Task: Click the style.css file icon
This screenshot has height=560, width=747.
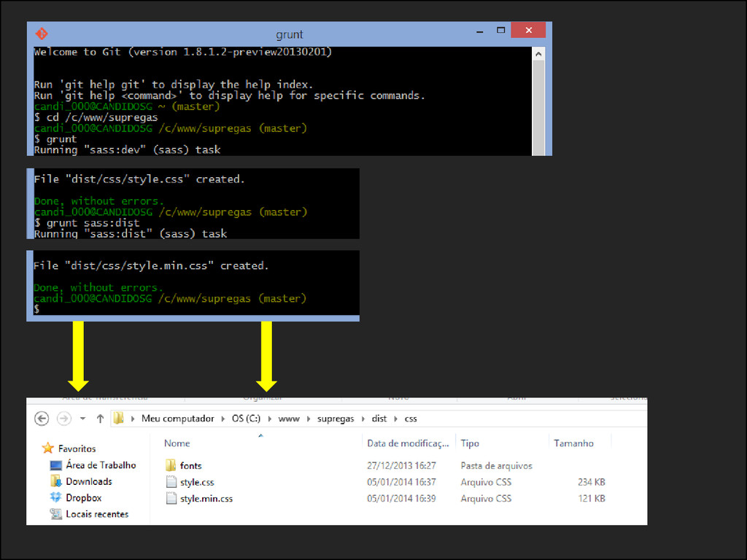Action: [171, 482]
